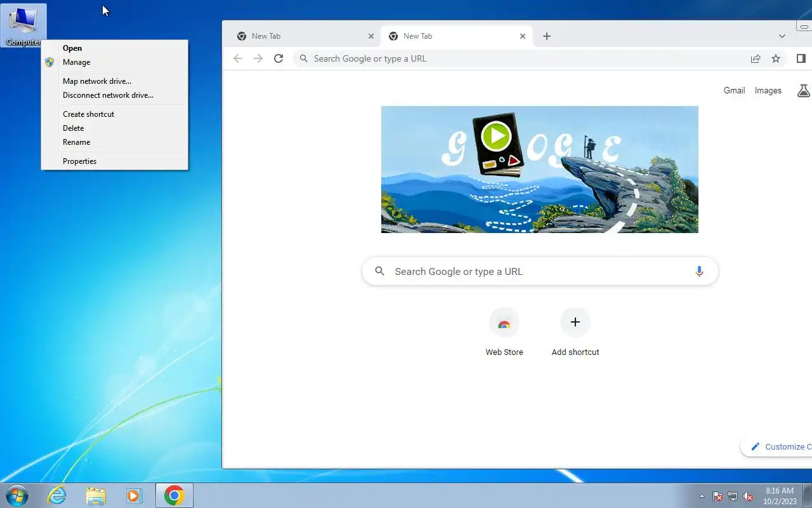Viewport: 812px width, 508px height.
Task: Open Properties from the context menu
Action: (x=114, y=161)
